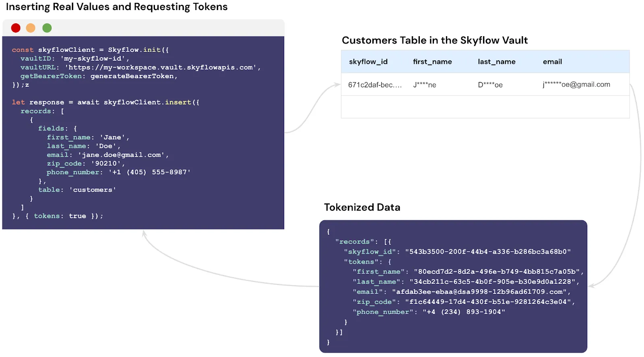Select the first_name column header

(x=432, y=62)
